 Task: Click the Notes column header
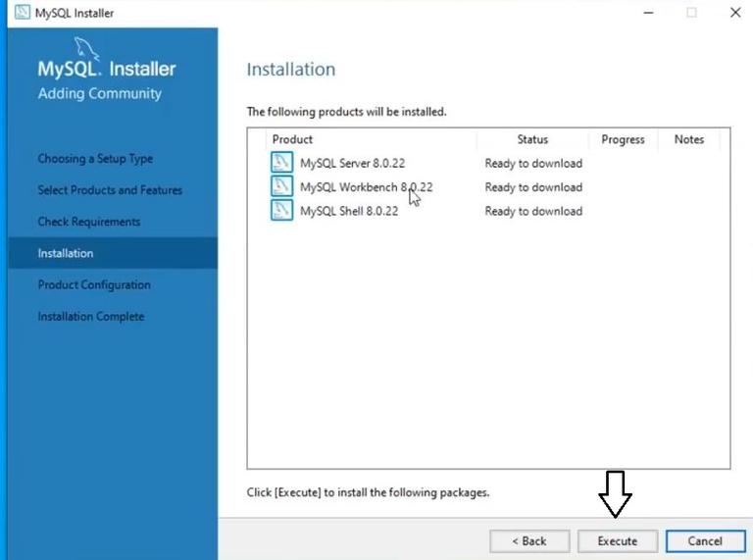pos(688,139)
